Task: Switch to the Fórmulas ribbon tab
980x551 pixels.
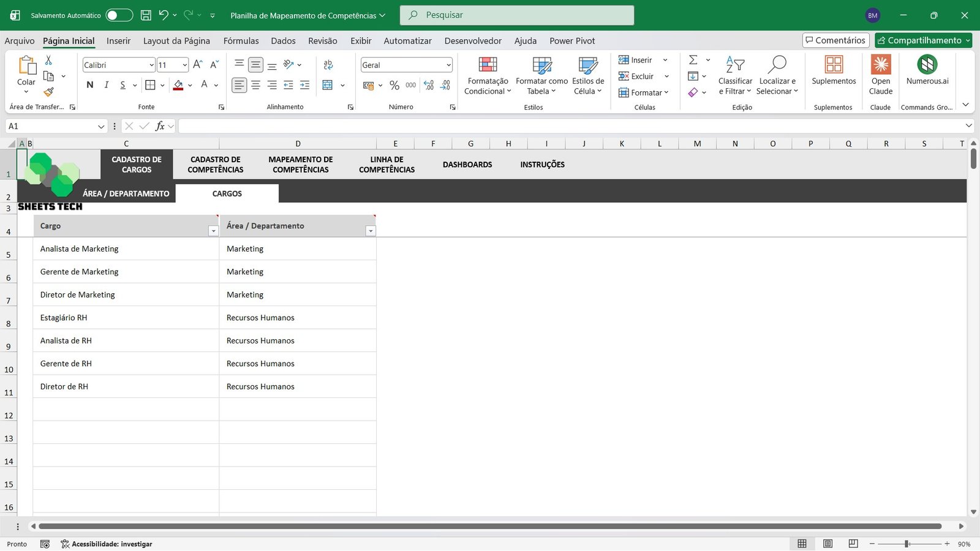Action: click(x=241, y=40)
